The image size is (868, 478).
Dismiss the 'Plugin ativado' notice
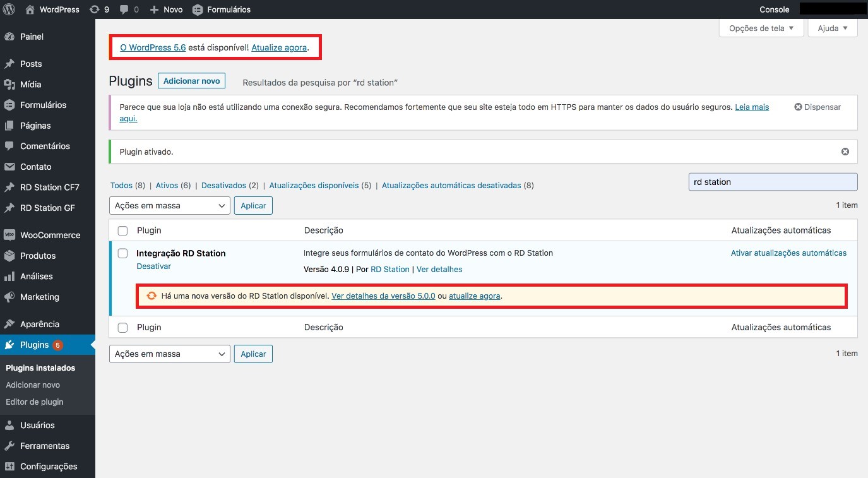pos(845,152)
